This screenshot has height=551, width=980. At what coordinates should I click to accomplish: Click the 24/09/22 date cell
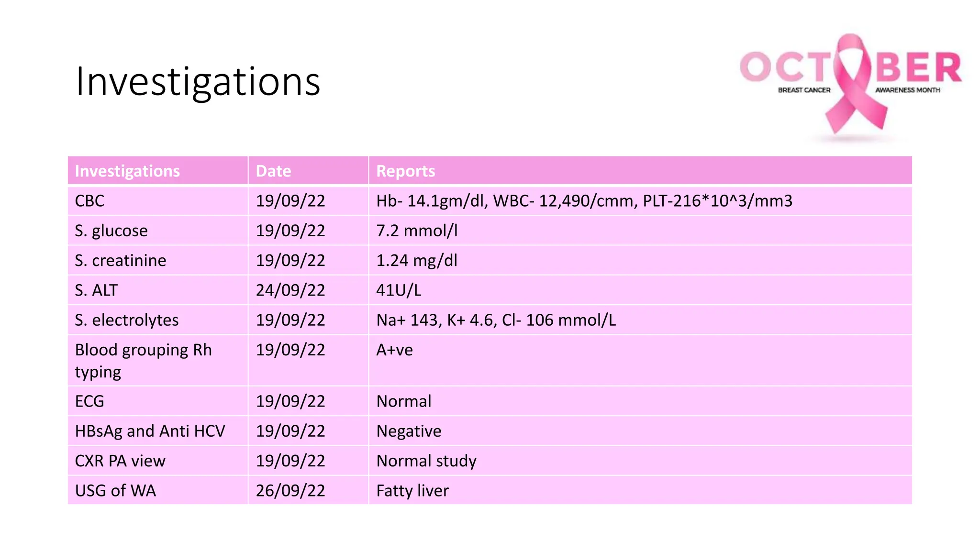[308, 290]
